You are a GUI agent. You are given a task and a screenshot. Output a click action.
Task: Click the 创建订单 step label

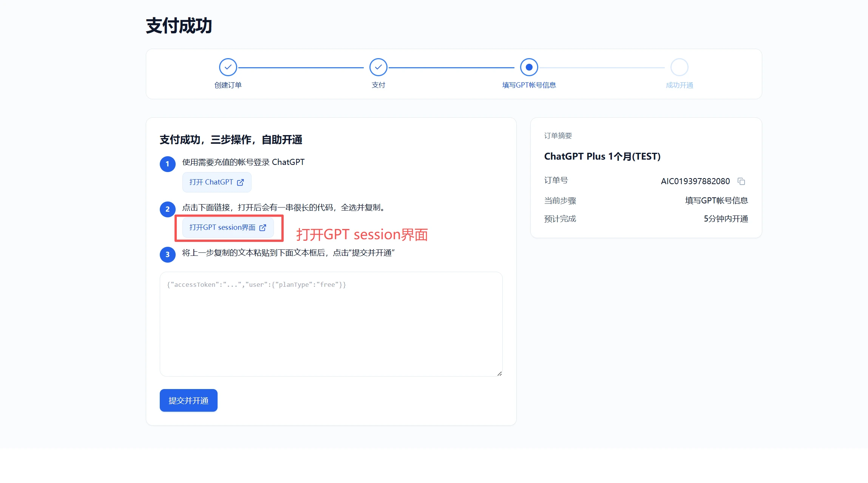228,85
